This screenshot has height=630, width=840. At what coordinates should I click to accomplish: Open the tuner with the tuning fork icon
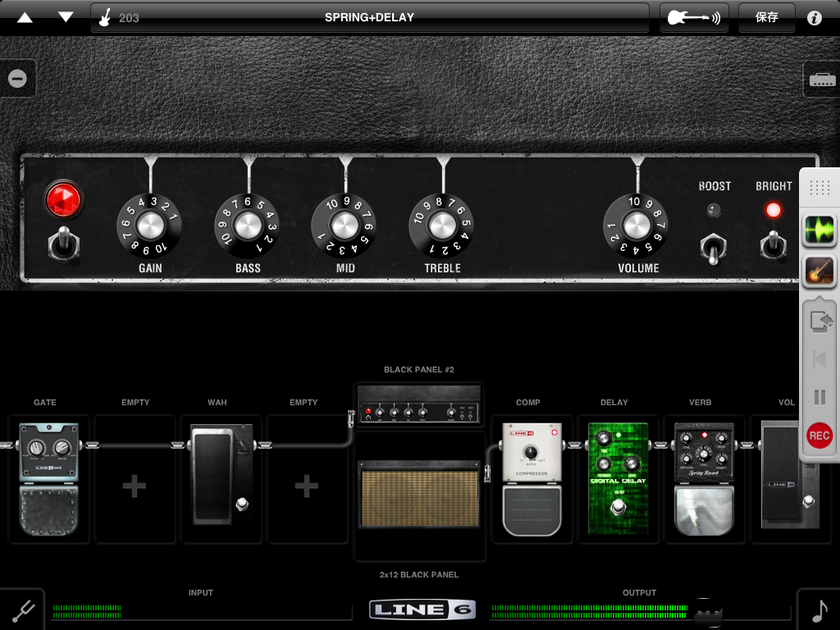24,610
